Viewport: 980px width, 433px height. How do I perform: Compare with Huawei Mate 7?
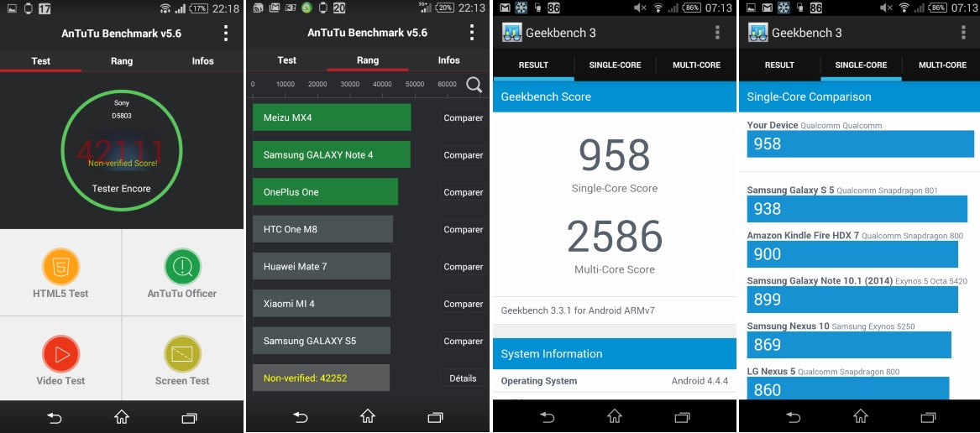(x=463, y=266)
